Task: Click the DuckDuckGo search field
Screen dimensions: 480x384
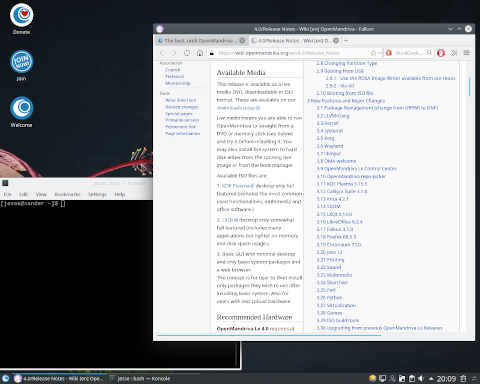Action: tap(409, 53)
